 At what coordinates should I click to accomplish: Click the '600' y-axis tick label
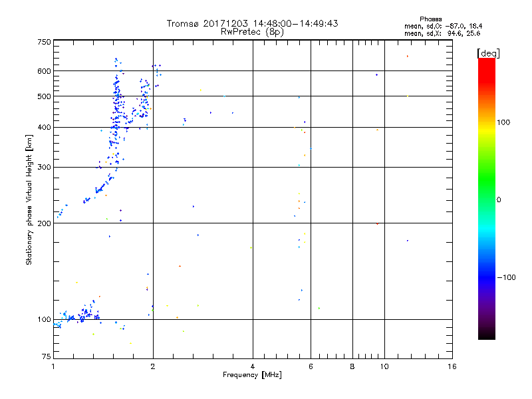pyautogui.click(x=44, y=71)
